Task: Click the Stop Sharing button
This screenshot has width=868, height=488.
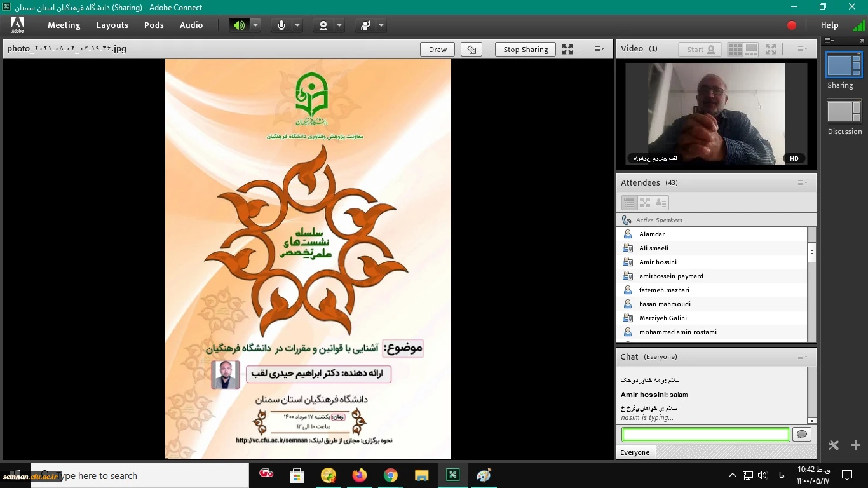Action: [x=526, y=50]
